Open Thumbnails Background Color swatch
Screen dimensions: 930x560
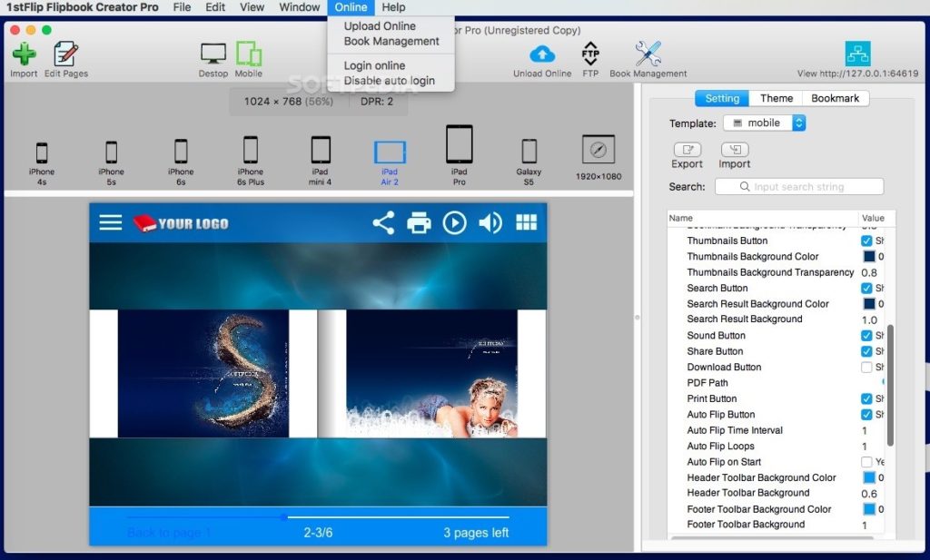(x=869, y=257)
